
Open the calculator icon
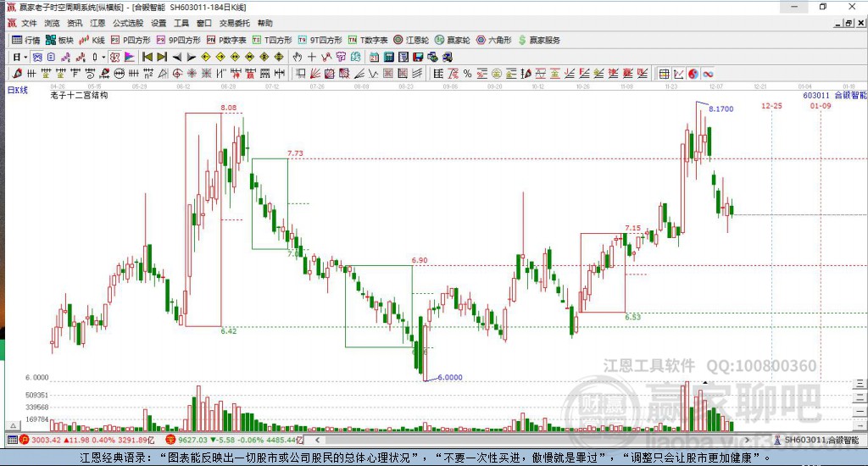[x=388, y=57]
